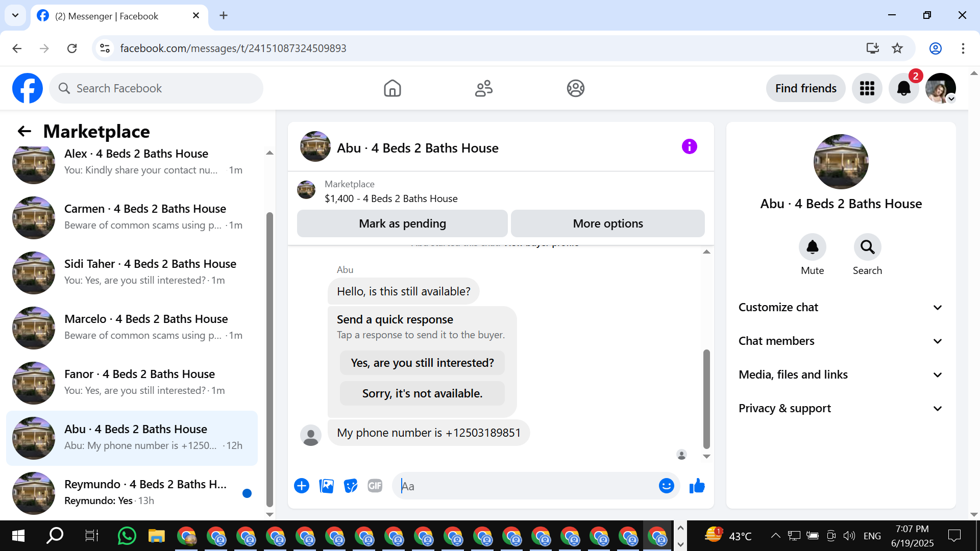This screenshot has width=980, height=551.
Task: Show hidden system tray icons
Action: (775, 536)
